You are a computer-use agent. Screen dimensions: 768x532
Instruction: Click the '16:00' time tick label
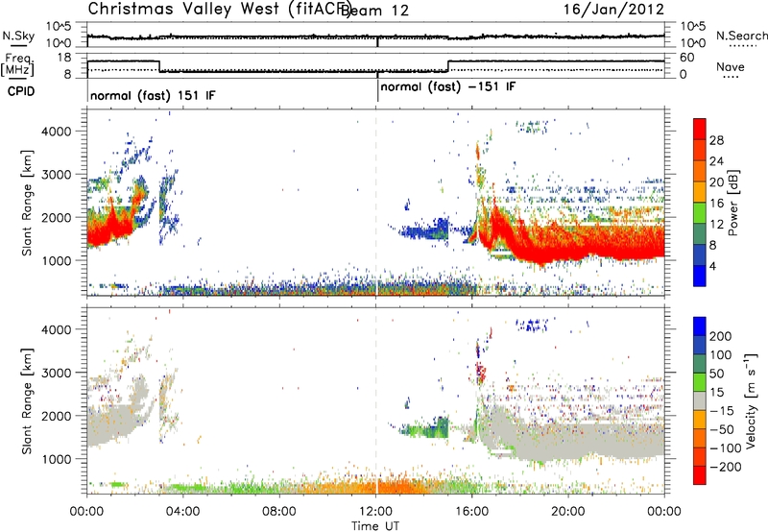point(471,512)
